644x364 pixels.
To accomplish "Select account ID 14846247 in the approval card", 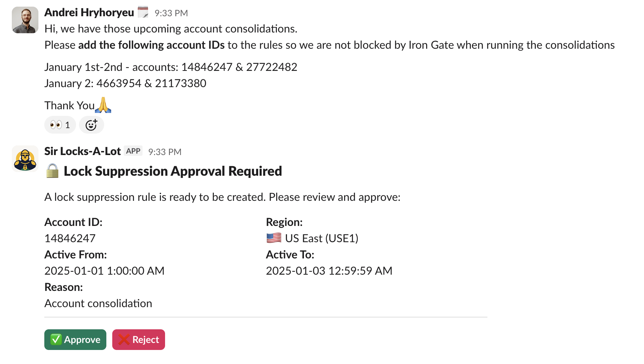I will (70, 238).
